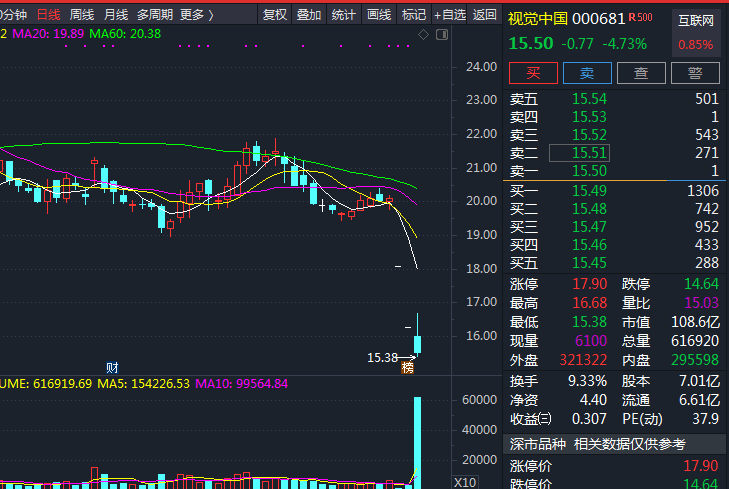
Task: Click the 查 query button
Action: pos(641,73)
